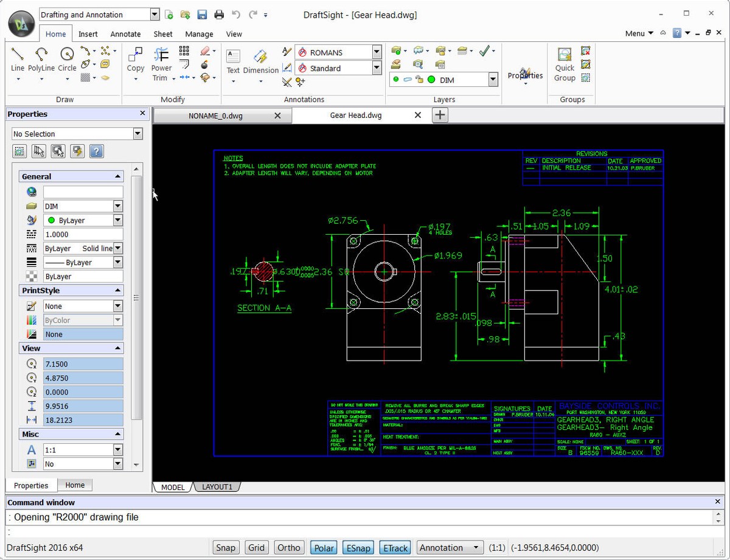Open the ByLayer line color dropdown
Image resolution: width=730 pixels, height=560 pixels.
pos(118,221)
